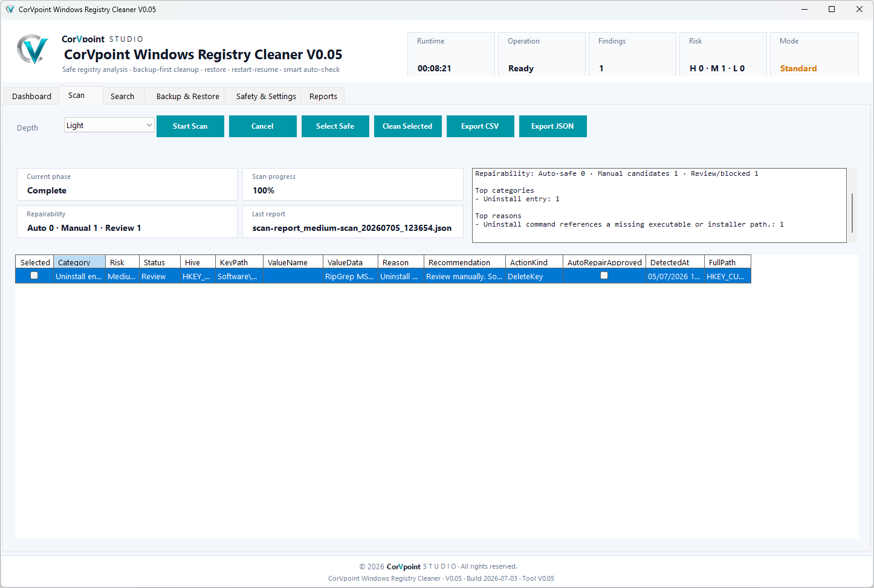Click the Risk value 'H 0 · M 1 · L 0'

point(717,68)
